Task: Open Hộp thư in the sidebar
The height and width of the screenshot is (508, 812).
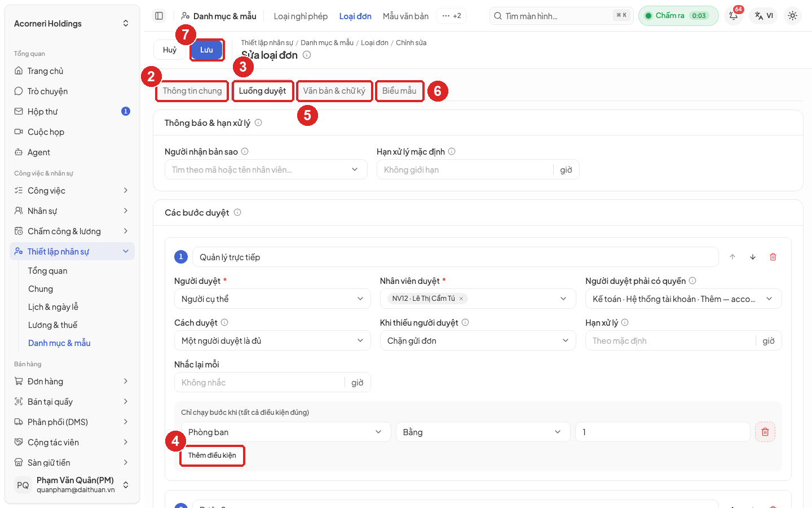Action: 72,111
